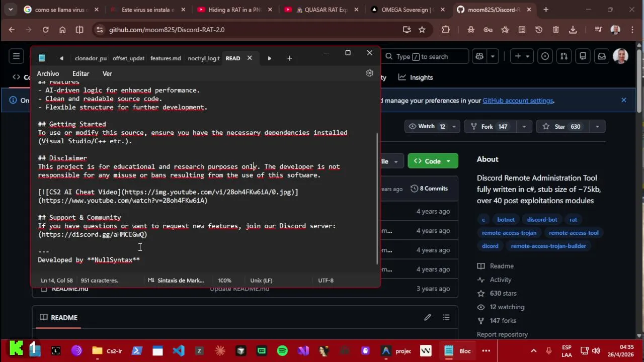Click the remote-access-trojan topic tag
Screen dimensions: 644x362
[x=509, y=233]
